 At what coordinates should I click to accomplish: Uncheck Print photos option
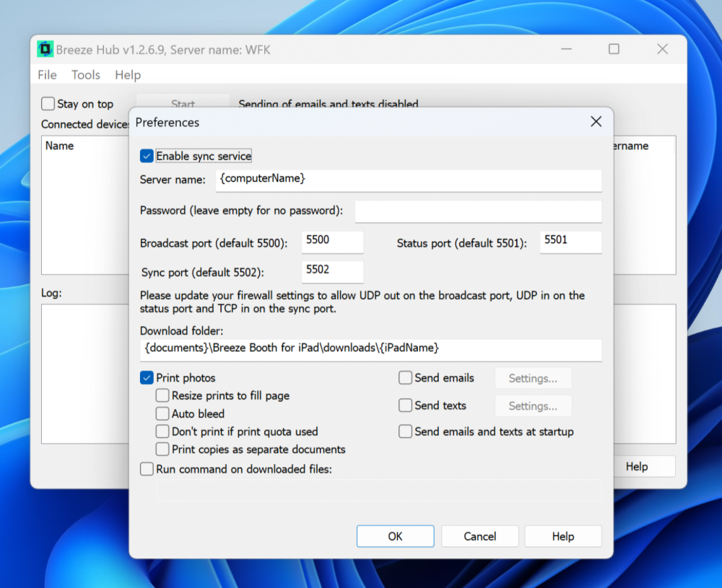(x=147, y=378)
